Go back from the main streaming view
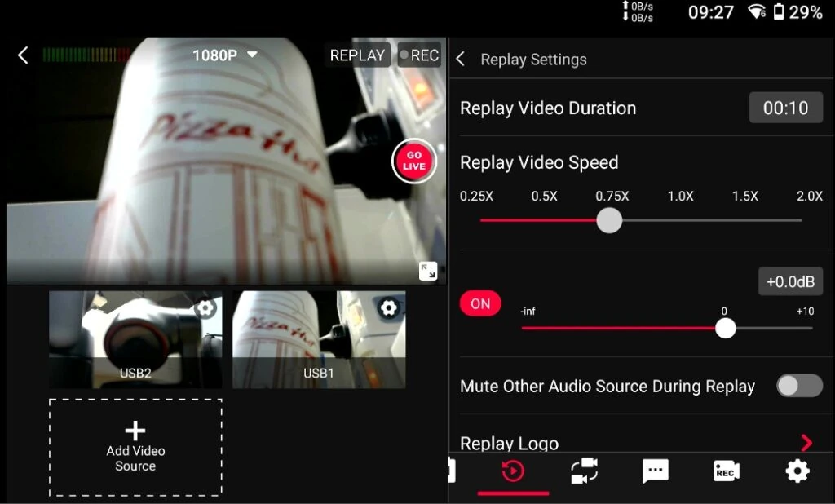This screenshot has height=504, width=835. (x=23, y=55)
